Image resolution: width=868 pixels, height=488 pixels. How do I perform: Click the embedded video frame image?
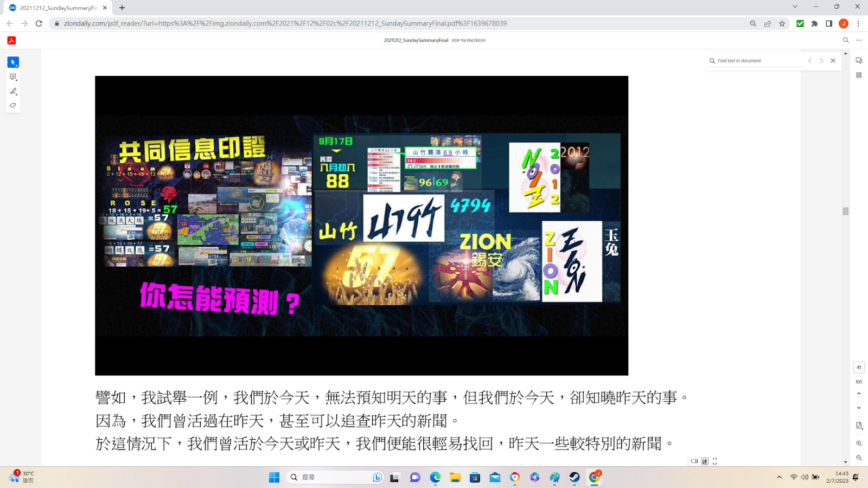361,226
